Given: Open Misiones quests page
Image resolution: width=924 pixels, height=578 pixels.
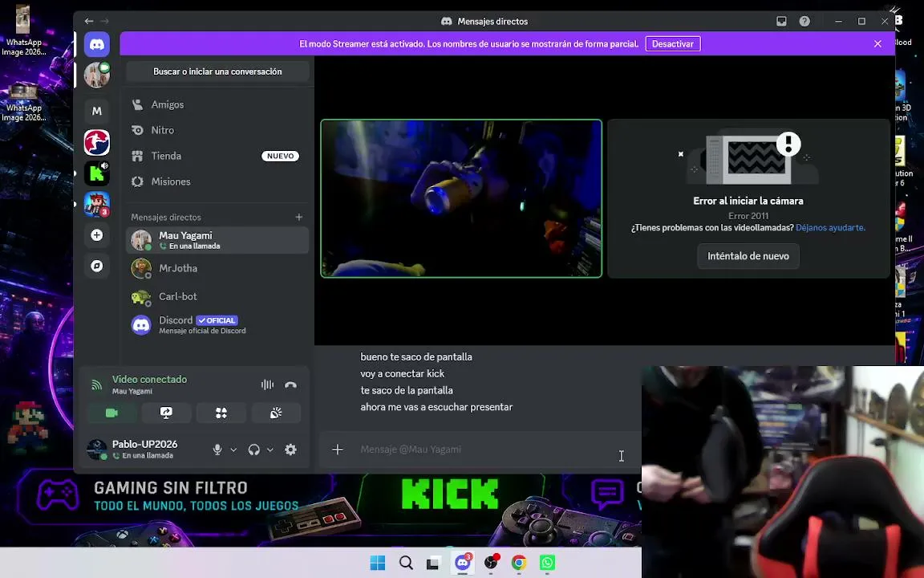Looking at the screenshot, I should 217,181.
